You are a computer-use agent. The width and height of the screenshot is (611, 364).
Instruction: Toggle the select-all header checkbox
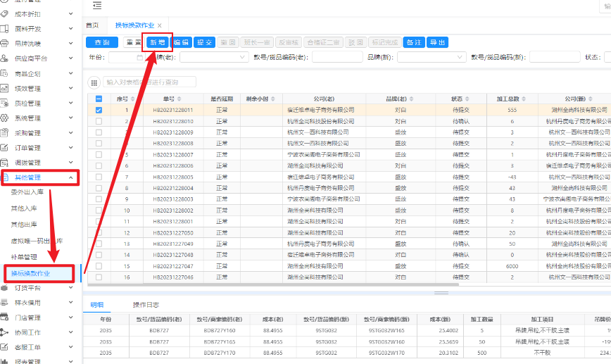99,99
